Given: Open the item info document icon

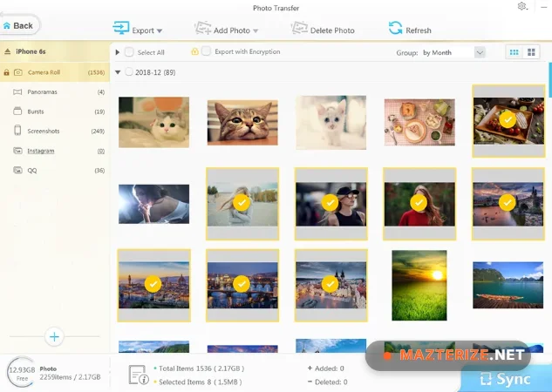Looking at the screenshot, I should pos(139,375).
